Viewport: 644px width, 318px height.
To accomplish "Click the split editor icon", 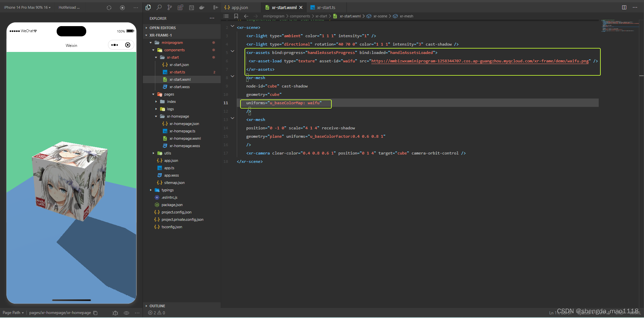I will pos(624,7).
